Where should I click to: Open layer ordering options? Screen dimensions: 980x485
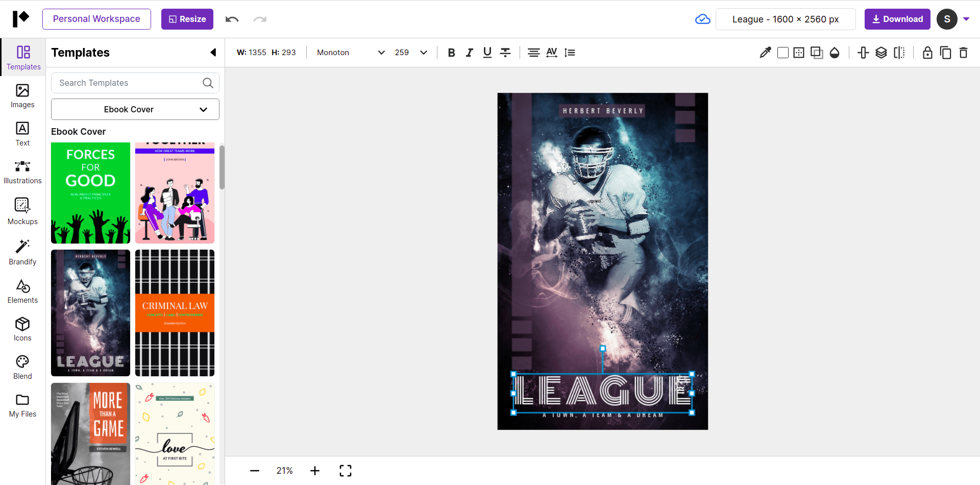[882, 52]
